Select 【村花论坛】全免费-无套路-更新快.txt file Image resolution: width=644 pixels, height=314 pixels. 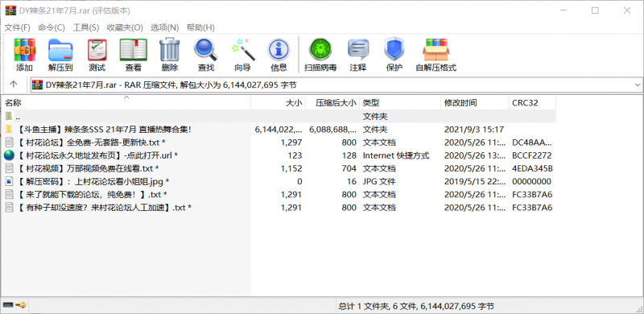pyautogui.click(x=91, y=143)
